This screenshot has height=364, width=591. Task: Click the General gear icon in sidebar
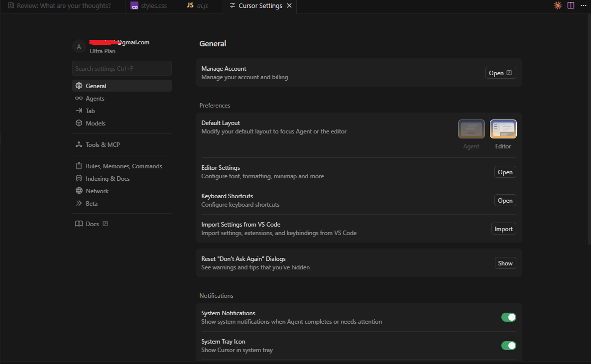[x=79, y=86]
